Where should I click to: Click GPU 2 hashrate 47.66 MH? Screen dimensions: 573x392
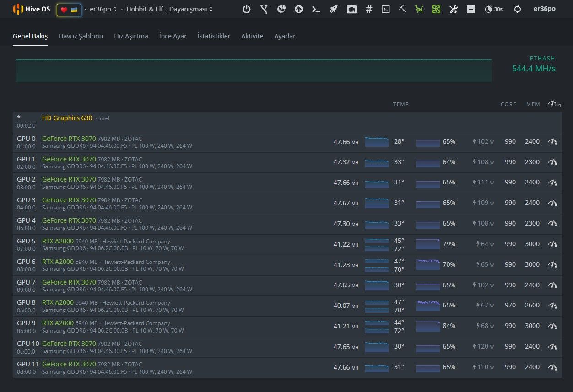click(x=346, y=183)
